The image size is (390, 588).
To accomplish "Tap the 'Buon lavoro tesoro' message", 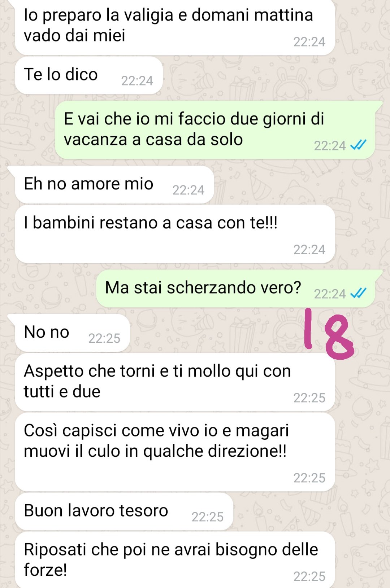I will point(124,512).
